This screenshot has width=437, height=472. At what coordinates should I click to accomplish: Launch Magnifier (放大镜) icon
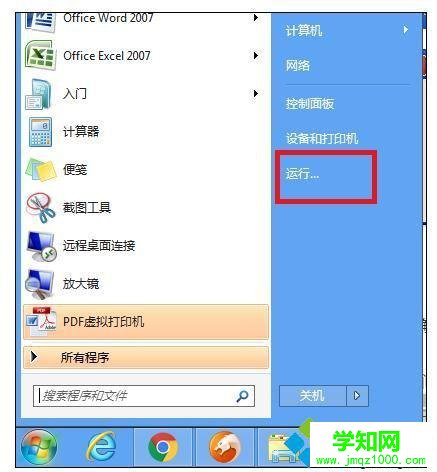pyautogui.click(x=40, y=284)
